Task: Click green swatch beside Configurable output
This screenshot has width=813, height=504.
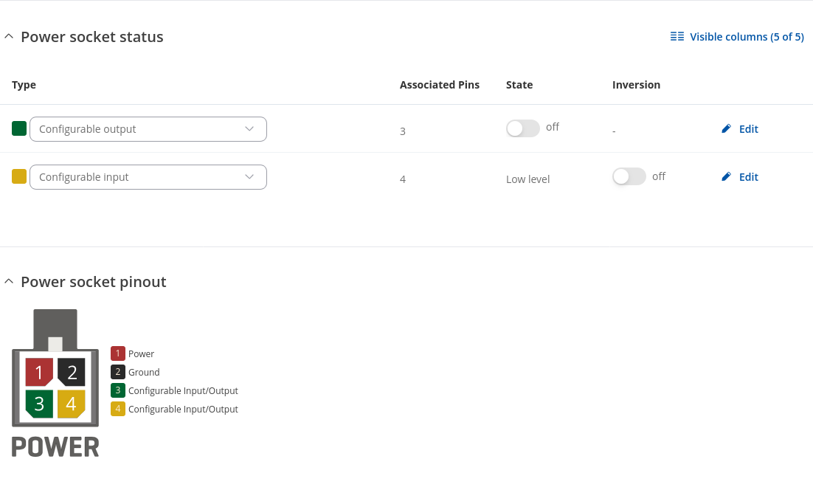Action: pyautogui.click(x=19, y=128)
